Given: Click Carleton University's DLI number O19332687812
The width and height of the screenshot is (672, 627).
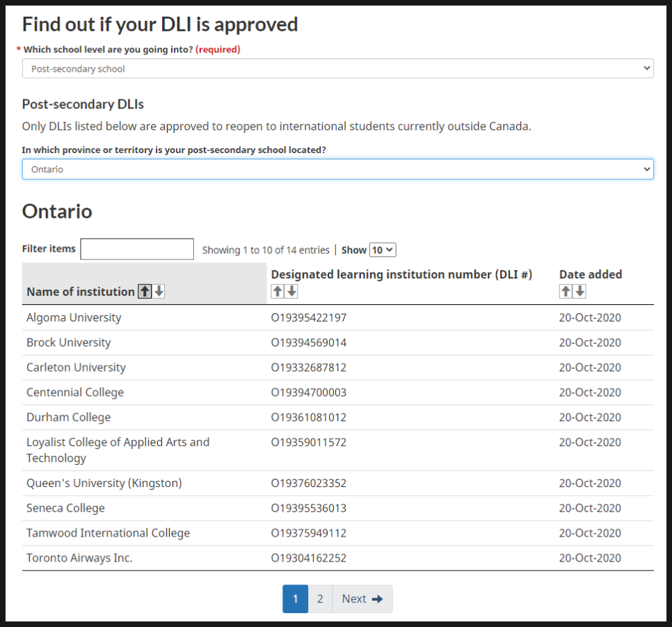Looking at the screenshot, I should [x=309, y=367].
